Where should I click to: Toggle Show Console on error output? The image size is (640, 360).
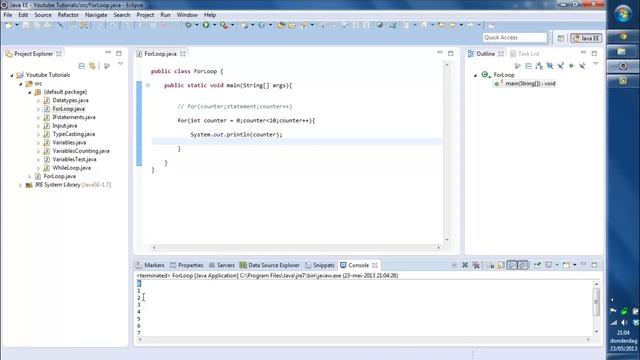click(x=523, y=265)
